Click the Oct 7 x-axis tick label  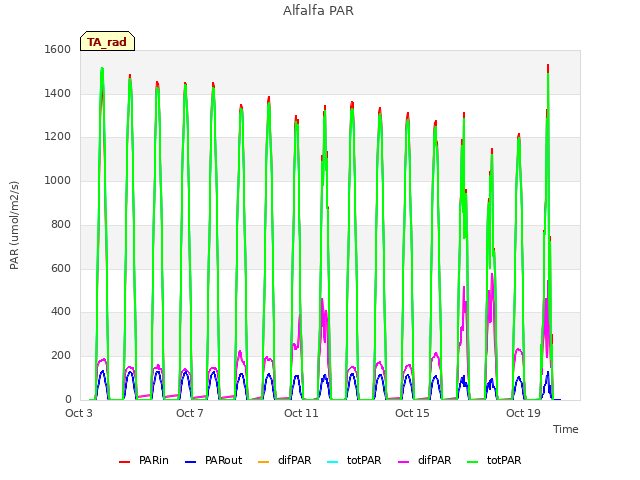[x=190, y=413]
